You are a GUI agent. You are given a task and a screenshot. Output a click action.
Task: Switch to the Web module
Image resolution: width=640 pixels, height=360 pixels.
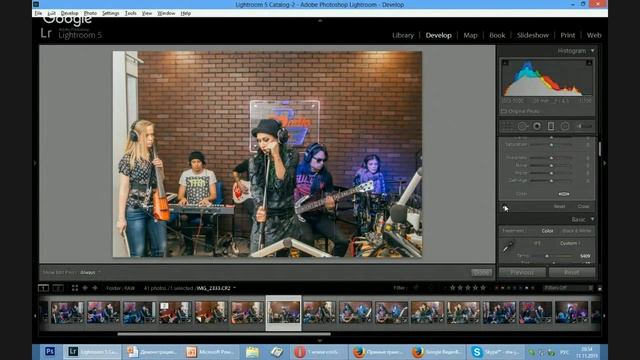click(594, 36)
